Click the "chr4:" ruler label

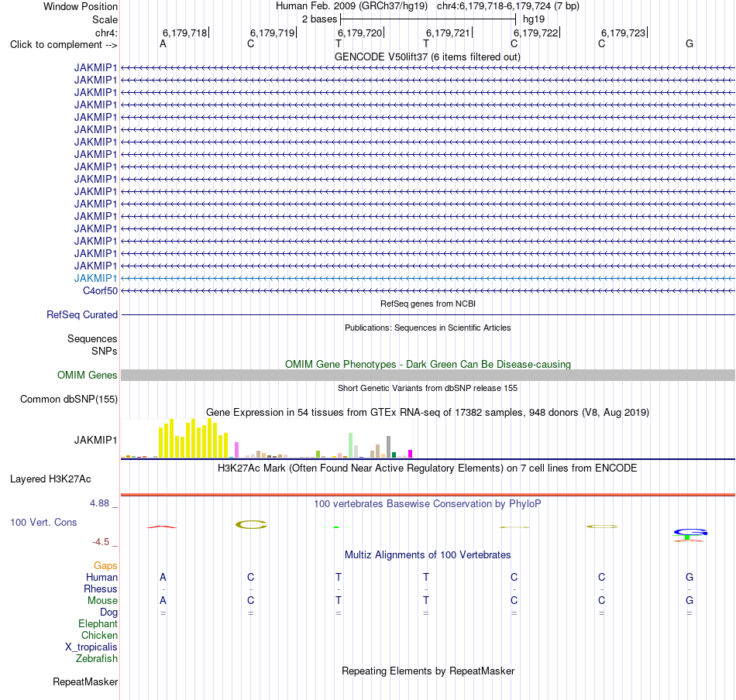click(x=106, y=33)
